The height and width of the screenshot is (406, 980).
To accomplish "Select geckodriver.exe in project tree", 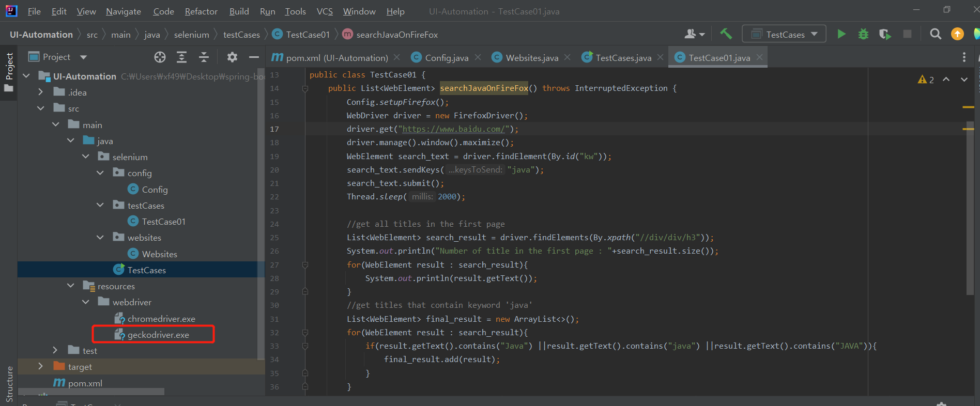I will [158, 335].
